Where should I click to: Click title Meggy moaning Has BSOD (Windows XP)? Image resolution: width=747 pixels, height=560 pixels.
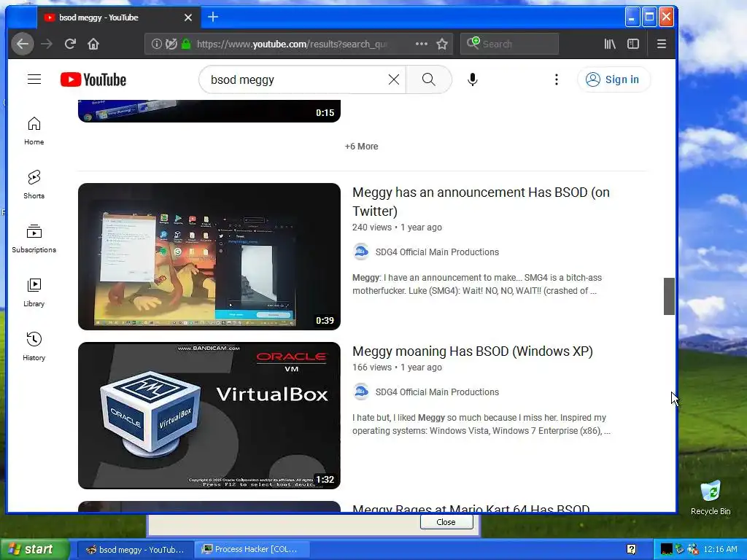[x=473, y=351]
